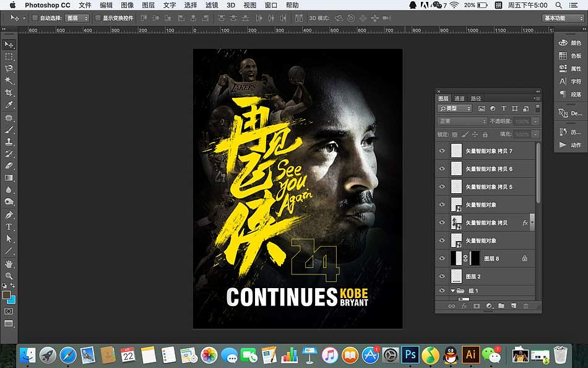This screenshot has height=368, width=588.
Task: Open Spotlight search in menu bar
Action: coord(559,5)
